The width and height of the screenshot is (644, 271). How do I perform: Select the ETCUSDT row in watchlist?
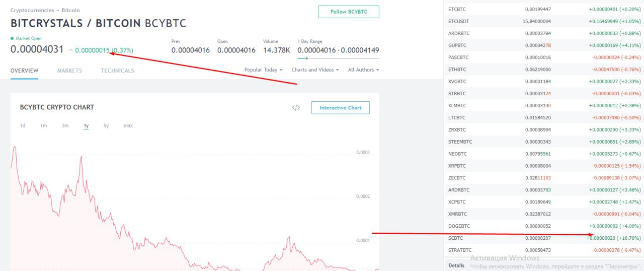[x=544, y=21]
